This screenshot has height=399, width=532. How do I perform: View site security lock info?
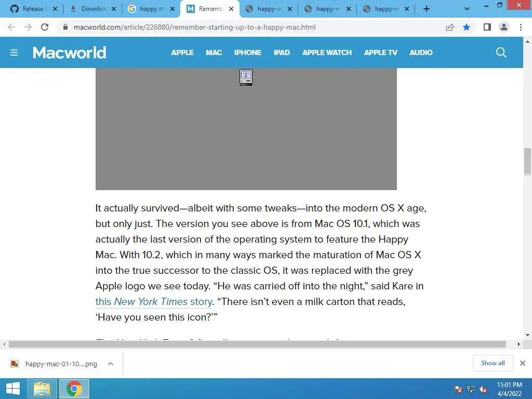[65, 27]
